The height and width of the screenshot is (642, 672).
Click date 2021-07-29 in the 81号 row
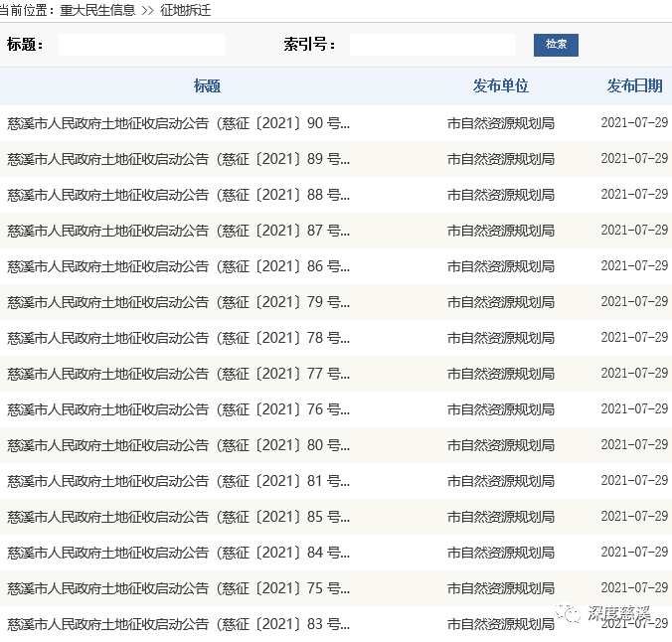(634, 481)
